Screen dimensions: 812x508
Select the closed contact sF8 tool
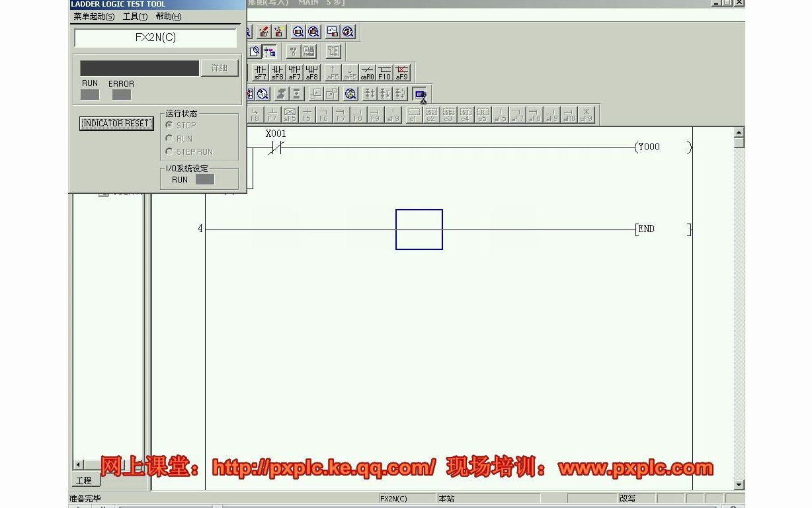tap(278, 71)
